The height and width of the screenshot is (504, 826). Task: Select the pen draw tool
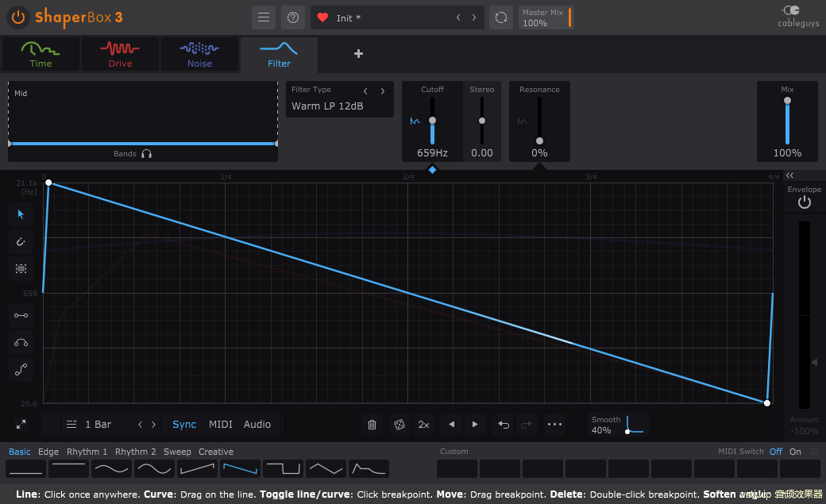click(x=21, y=242)
